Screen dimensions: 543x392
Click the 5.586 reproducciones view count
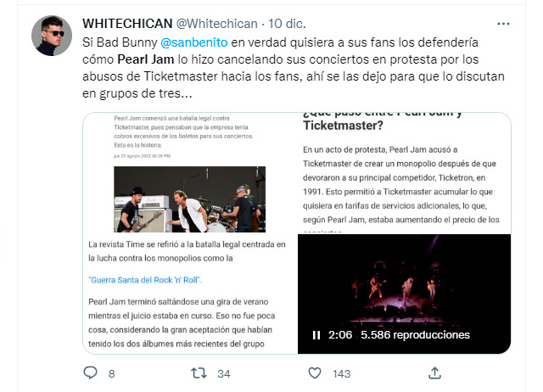pyautogui.click(x=415, y=335)
